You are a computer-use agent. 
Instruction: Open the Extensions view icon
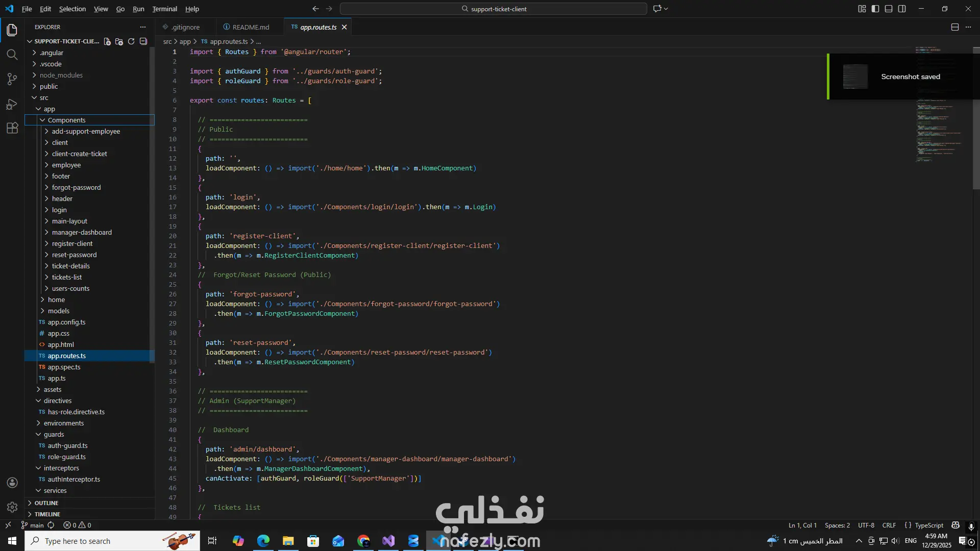click(x=12, y=129)
